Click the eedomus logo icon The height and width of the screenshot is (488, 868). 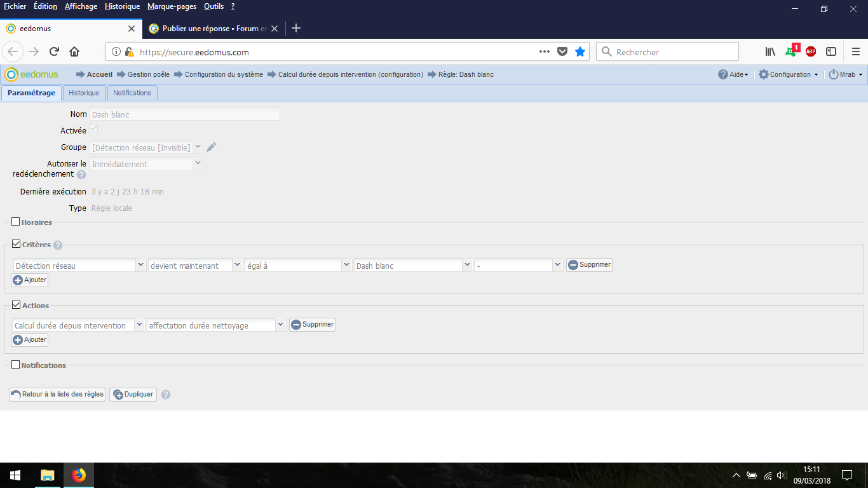[31, 74]
